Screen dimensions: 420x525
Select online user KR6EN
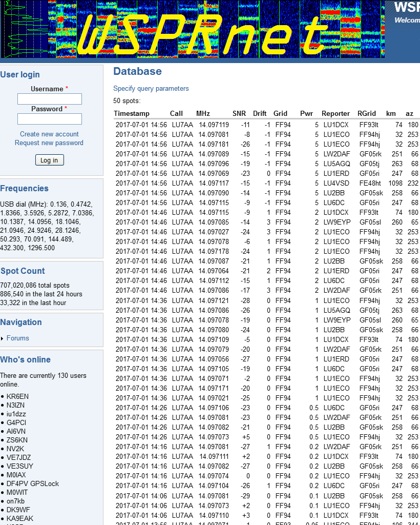click(17, 396)
